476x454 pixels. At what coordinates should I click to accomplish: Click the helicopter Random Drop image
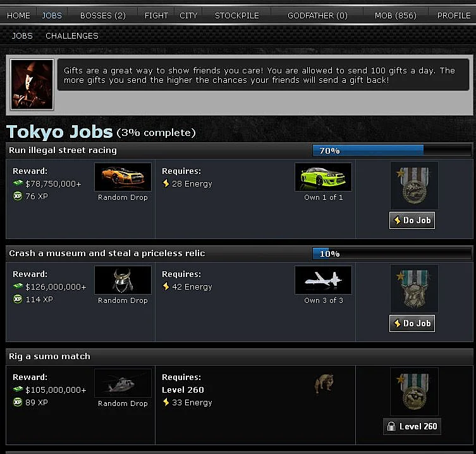(123, 383)
